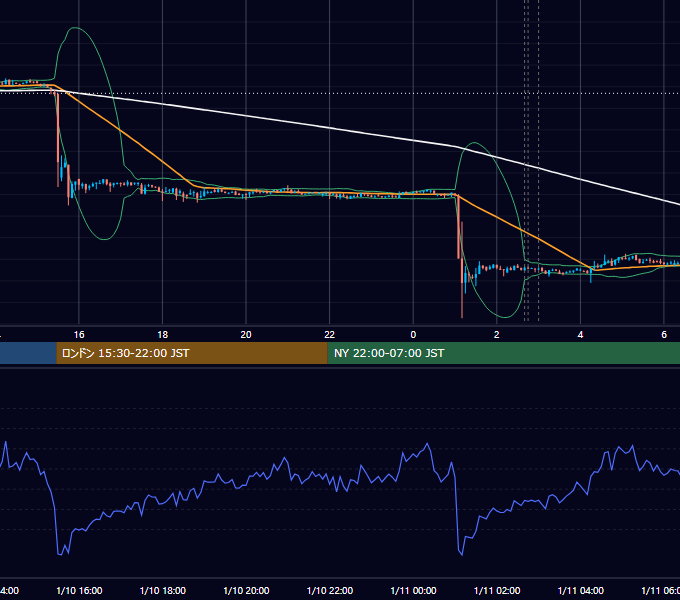Click the 2 hour label on upper axis
The height and width of the screenshot is (600, 680).
click(x=497, y=335)
